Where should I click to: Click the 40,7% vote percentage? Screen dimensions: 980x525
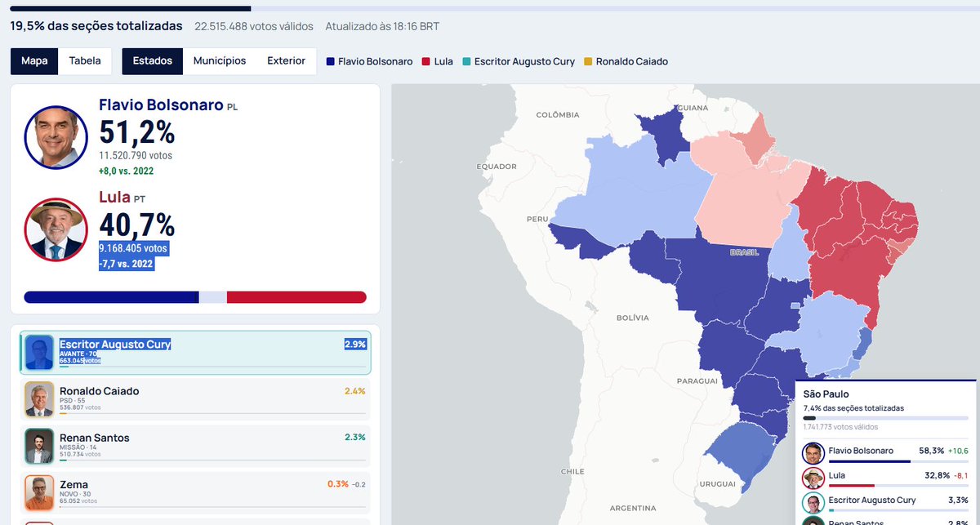tap(137, 225)
